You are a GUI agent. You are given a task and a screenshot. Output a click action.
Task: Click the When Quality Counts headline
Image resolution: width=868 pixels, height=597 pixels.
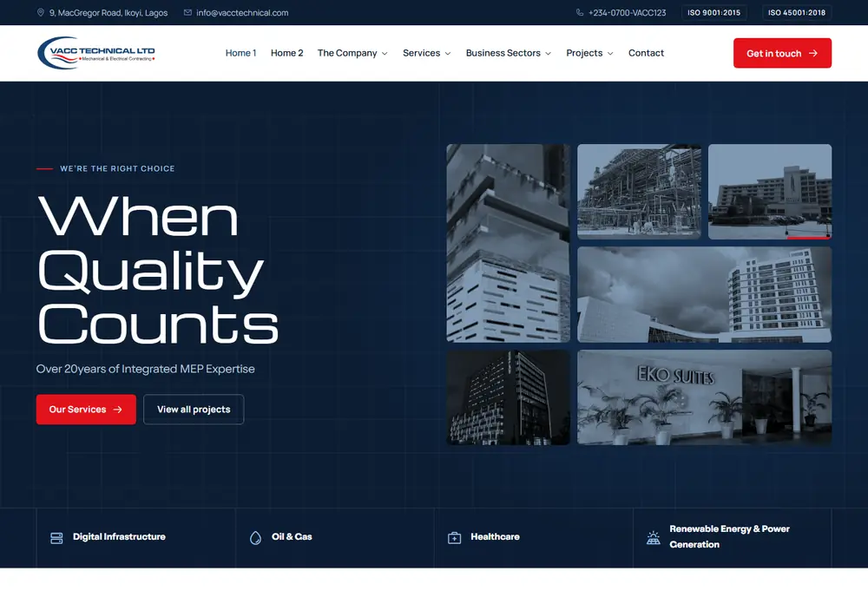click(158, 270)
